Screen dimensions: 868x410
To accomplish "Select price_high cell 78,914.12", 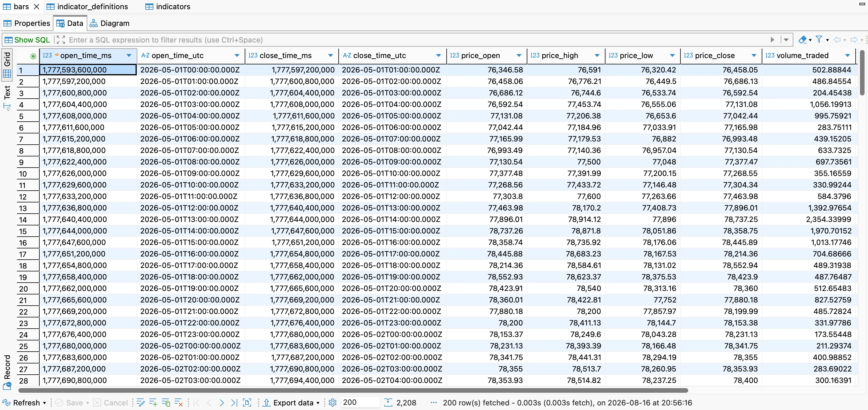I will [x=566, y=219].
